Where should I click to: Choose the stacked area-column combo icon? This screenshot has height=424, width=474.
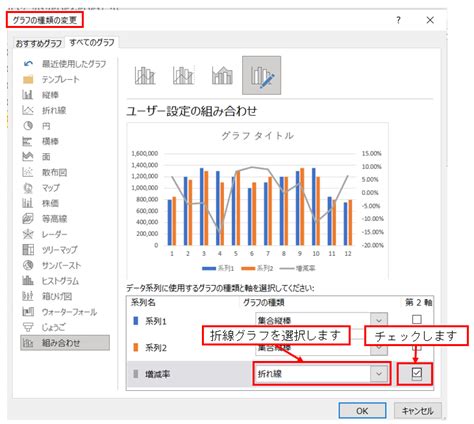222,76
